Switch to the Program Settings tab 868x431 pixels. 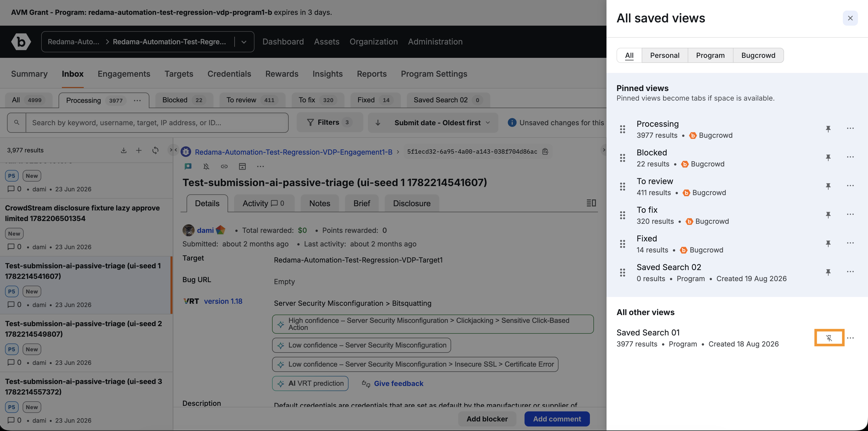click(434, 74)
